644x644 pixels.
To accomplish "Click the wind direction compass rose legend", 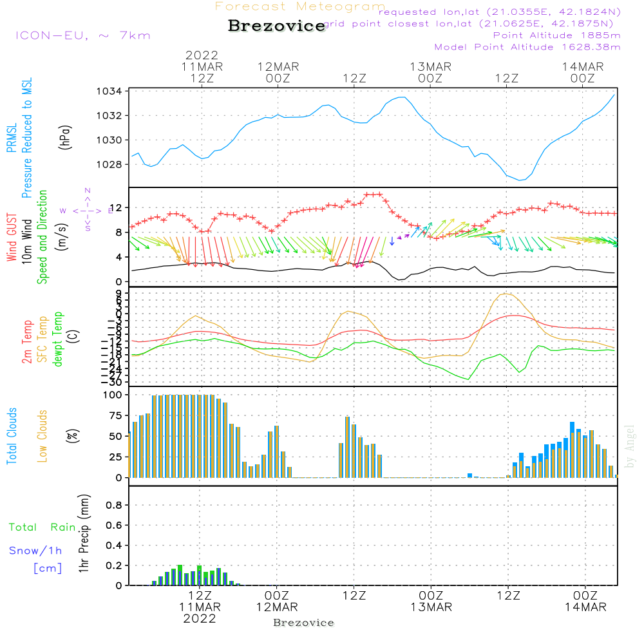I will pos(87,211).
